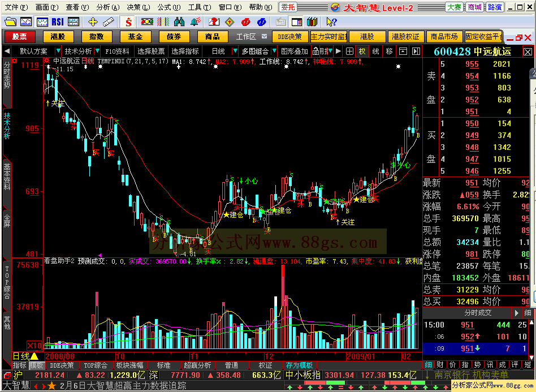Click the books library icon

point(312,22)
